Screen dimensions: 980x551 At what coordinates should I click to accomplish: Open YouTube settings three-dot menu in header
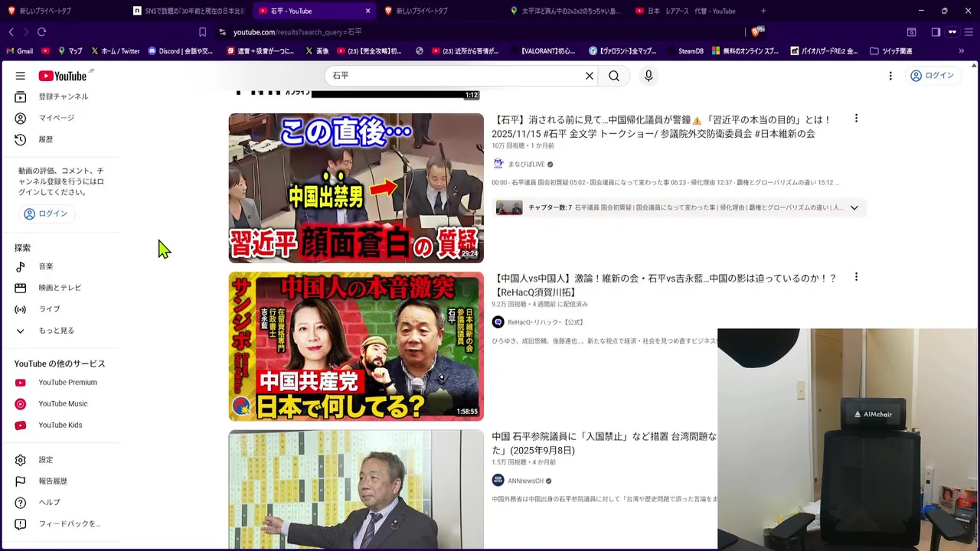890,76
